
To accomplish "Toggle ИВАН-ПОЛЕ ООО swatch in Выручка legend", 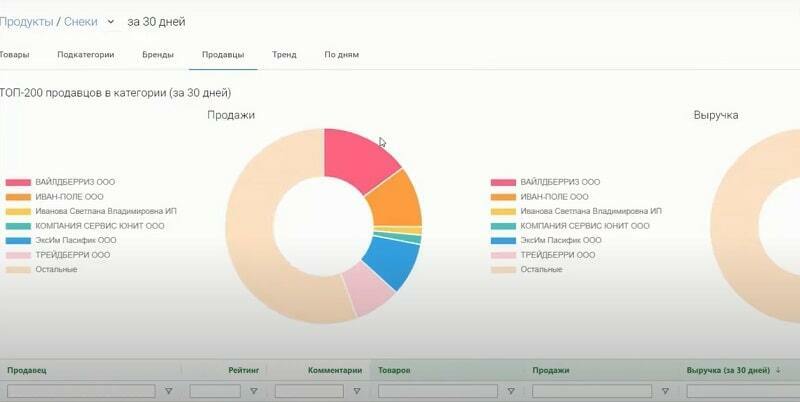I will pos(504,197).
